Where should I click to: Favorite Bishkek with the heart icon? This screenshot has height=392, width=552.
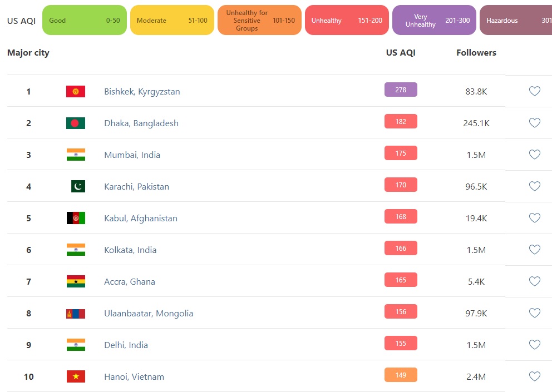(534, 91)
